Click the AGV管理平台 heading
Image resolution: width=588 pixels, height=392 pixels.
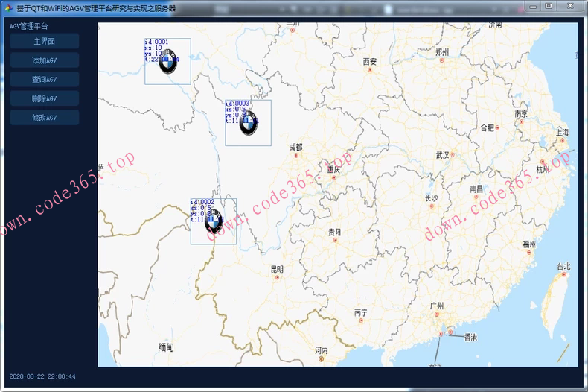tap(29, 26)
